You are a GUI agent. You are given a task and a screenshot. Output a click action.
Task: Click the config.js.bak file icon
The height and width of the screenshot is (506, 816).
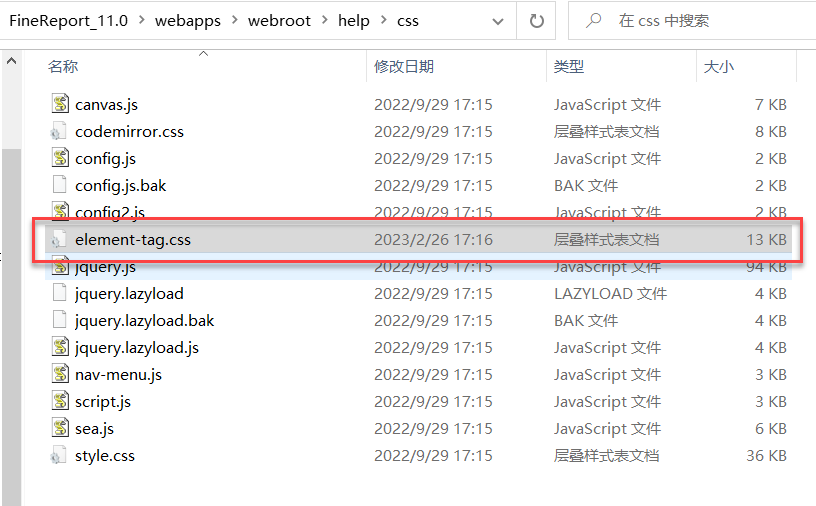click(59, 185)
